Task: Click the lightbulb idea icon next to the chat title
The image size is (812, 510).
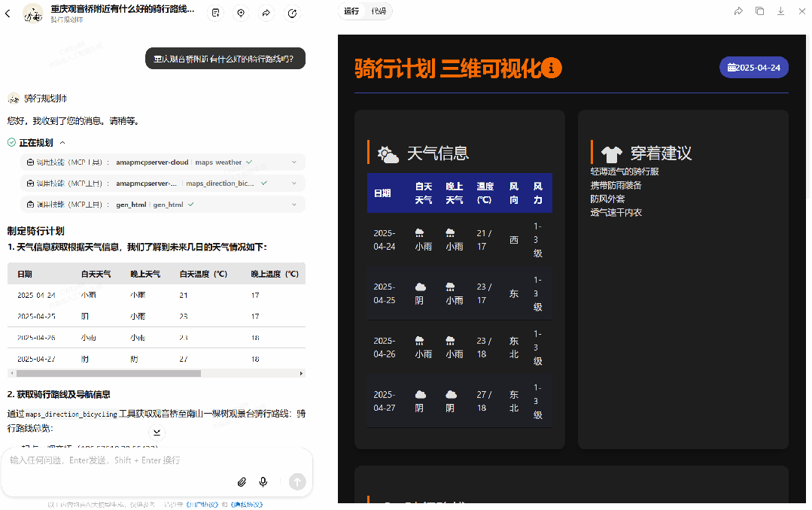Action: click(x=241, y=13)
